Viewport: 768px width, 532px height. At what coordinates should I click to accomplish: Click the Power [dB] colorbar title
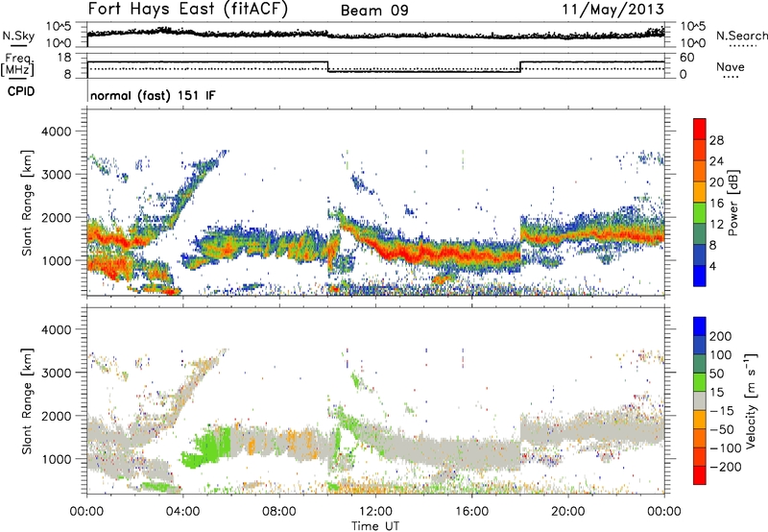(x=733, y=203)
